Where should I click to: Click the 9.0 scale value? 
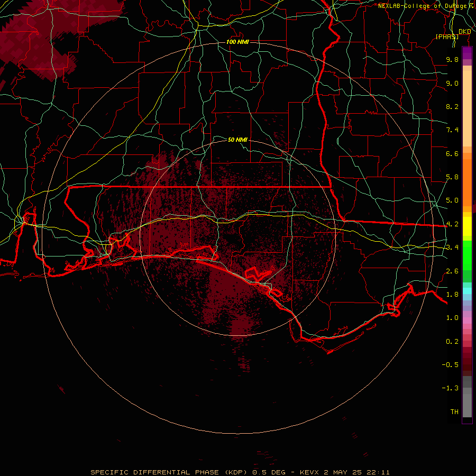tap(452, 83)
